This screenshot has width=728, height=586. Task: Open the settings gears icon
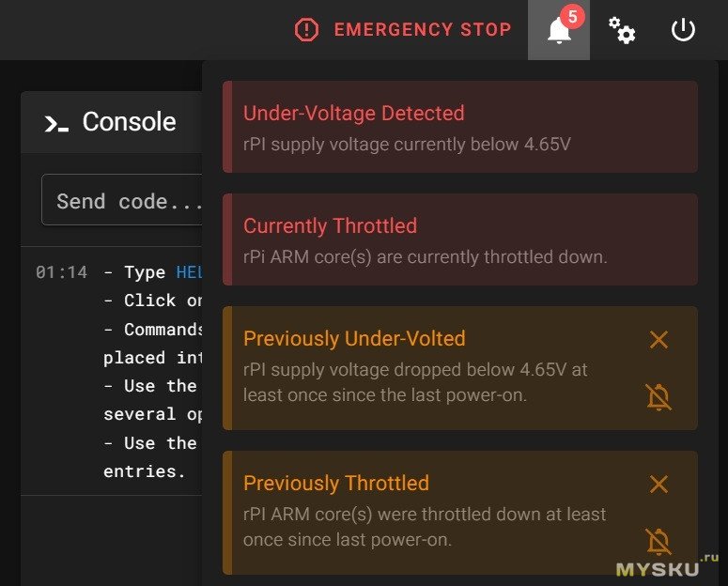(x=621, y=30)
